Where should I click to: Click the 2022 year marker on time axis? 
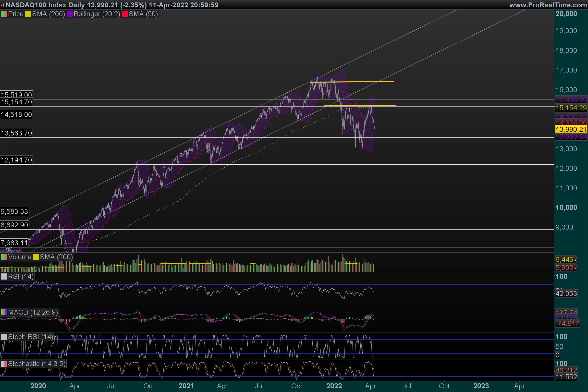coord(334,386)
